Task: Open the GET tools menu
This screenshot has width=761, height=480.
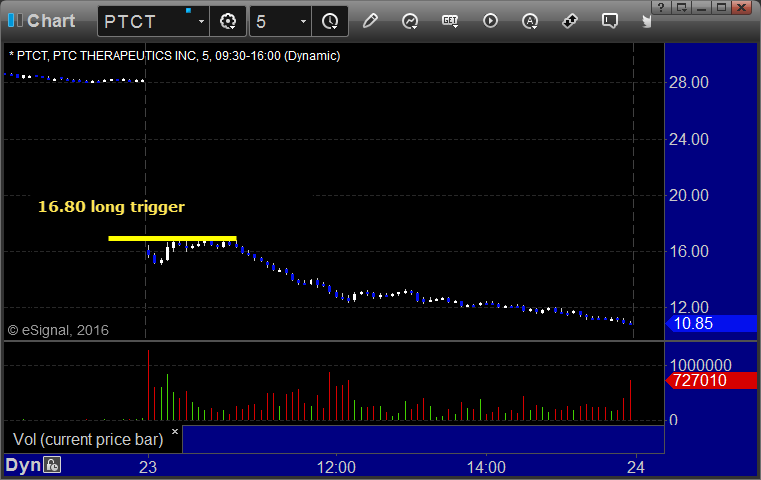Action: [x=450, y=21]
